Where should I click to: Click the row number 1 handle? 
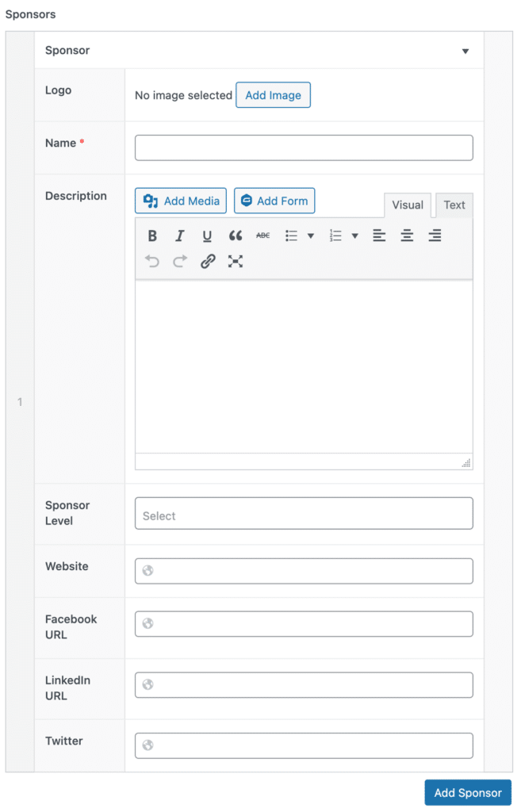point(20,402)
